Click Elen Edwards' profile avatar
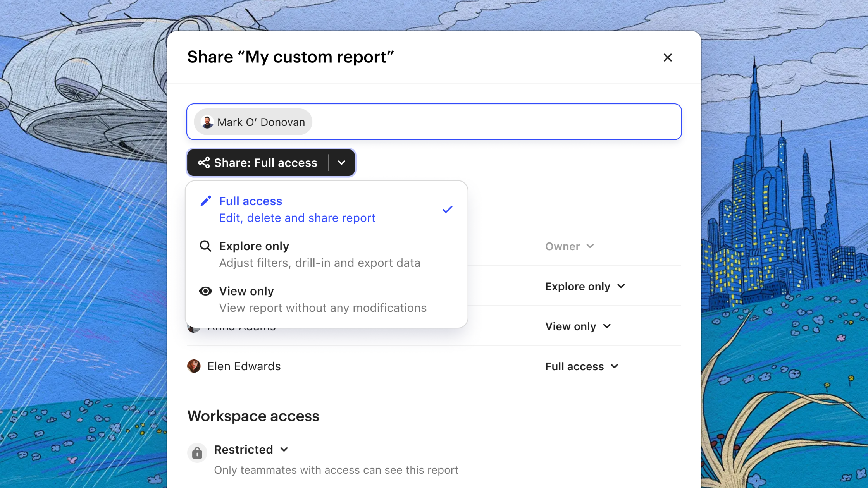Image resolution: width=868 pixels, height=488 pixels. click(194, 366)
